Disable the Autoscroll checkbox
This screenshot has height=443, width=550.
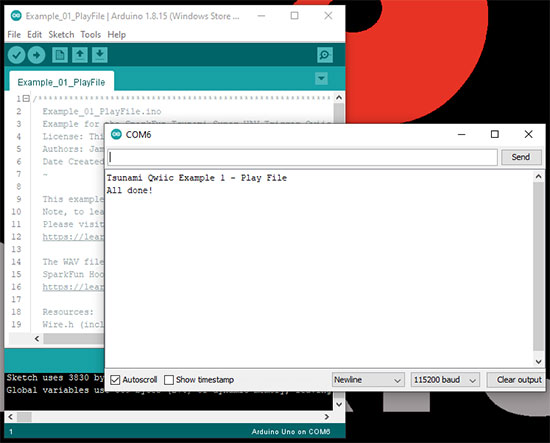point(115,380)
